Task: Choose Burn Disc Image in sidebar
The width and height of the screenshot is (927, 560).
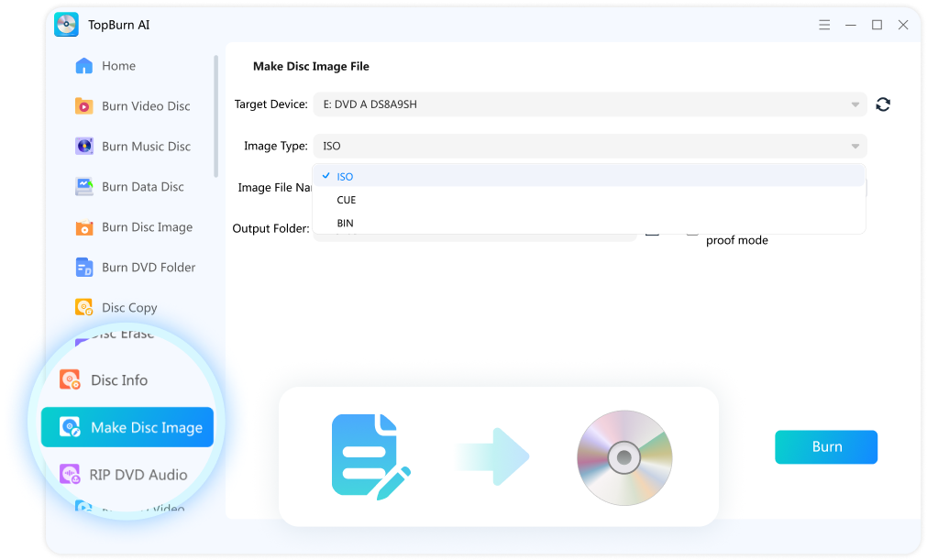Action: click(147, 227)
